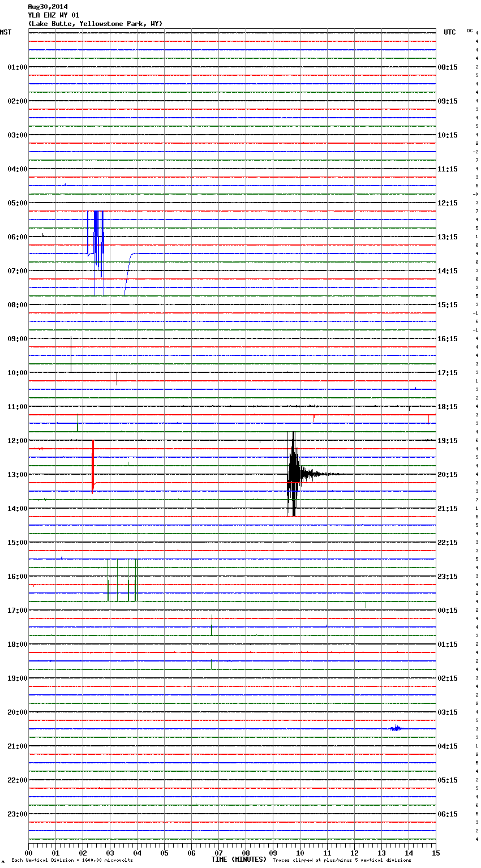Click the '20:15' UTC time label

point(448,475)
